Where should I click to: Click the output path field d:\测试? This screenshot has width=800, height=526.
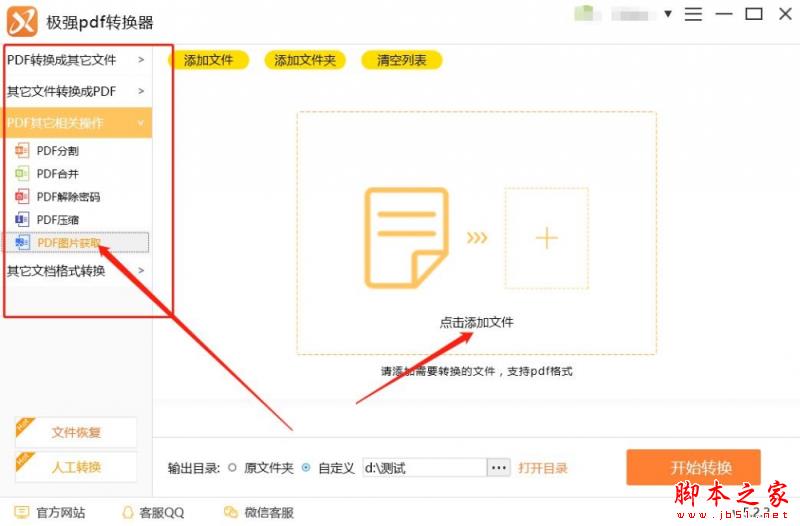click(x=424, y=467)
